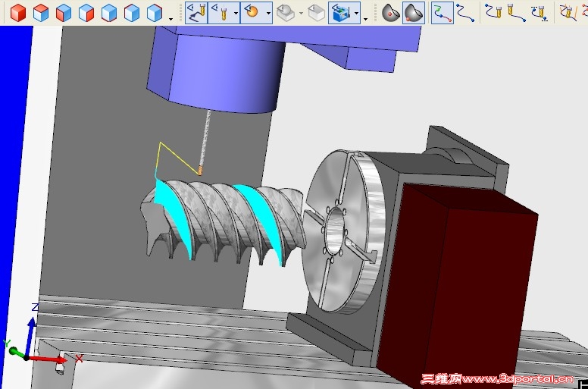Screen dimensions: 588x389
Task: Choose the cube view with red back-right edge
Action: point(155,12)
